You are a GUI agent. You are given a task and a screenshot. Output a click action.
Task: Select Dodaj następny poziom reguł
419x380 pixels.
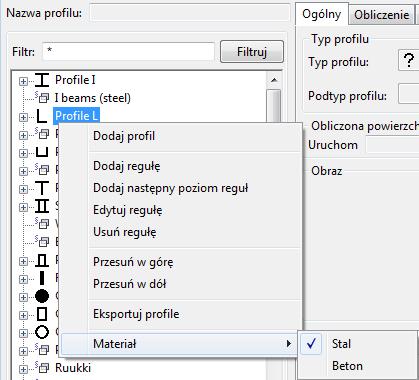point(181,188)
